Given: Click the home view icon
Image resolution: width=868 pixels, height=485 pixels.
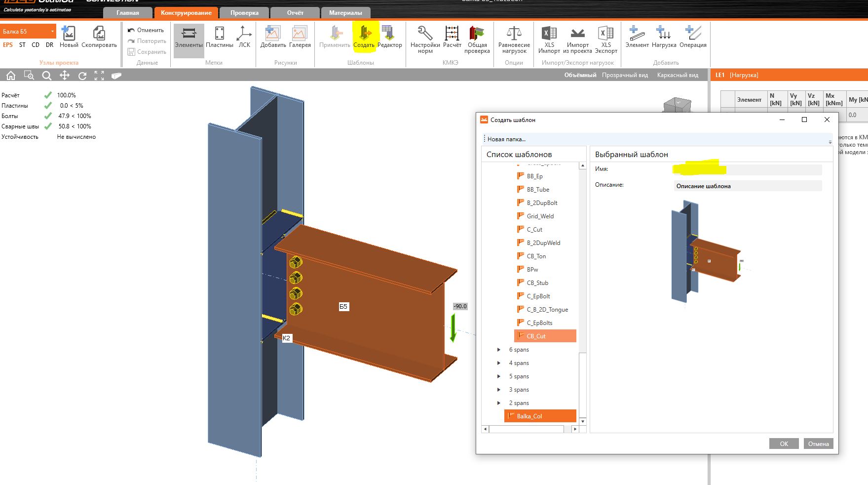Looking at the screenshot, I should click(11, 76).
